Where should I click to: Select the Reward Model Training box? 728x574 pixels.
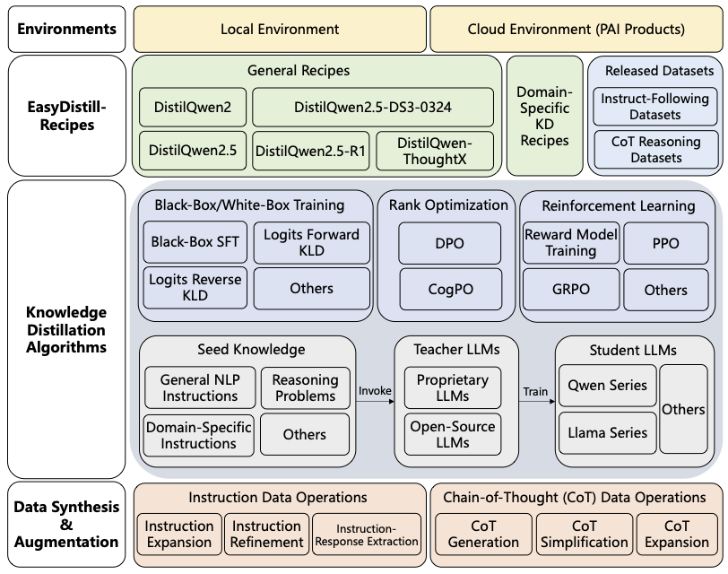571,243
